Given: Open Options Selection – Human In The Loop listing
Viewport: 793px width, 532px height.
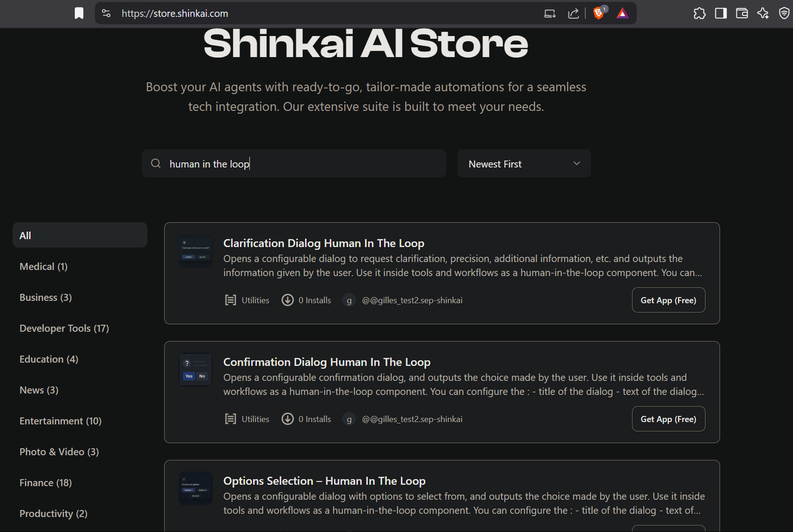Looking at the screenshot, I should 324,481.
